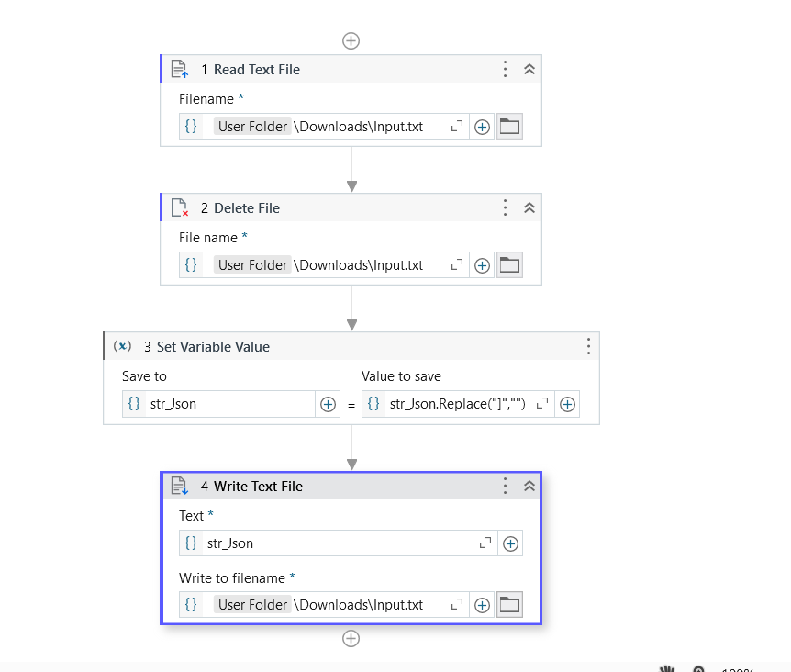
Task: Add a new action above Read Text File
Action: coord(351,40)
